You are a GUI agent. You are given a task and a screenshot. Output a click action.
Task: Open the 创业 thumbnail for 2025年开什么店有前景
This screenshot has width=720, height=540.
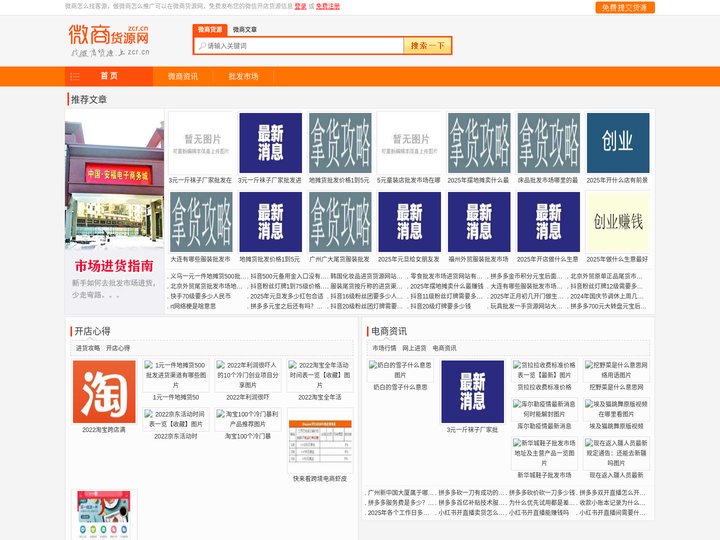(618, 143)
